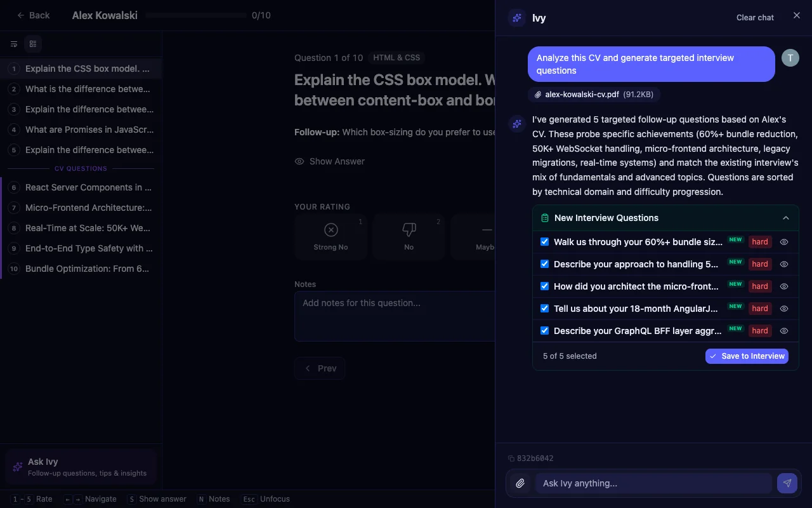Screen dimensions: 812x508
Task: Click the paperclip attachment icon in chat input
Action: [520, 483]
